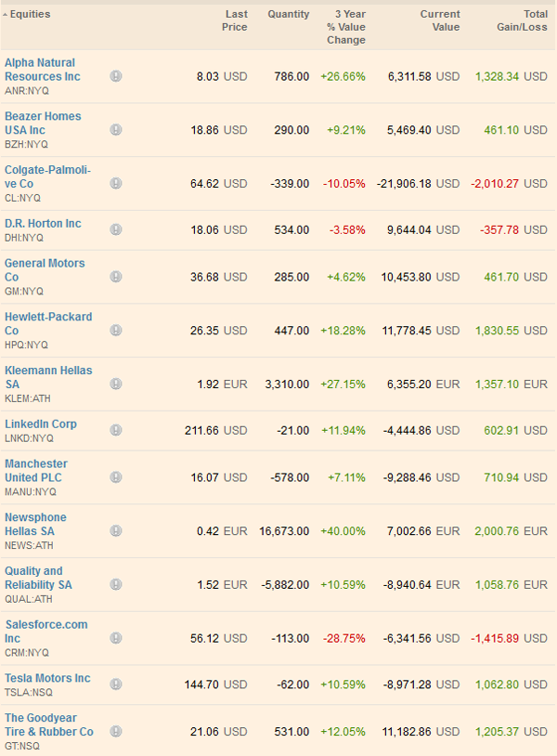This screenshot has width=557, height=756.
Task: Click the -357.78 USD total loss value
Action: click(x=513, y=229)
